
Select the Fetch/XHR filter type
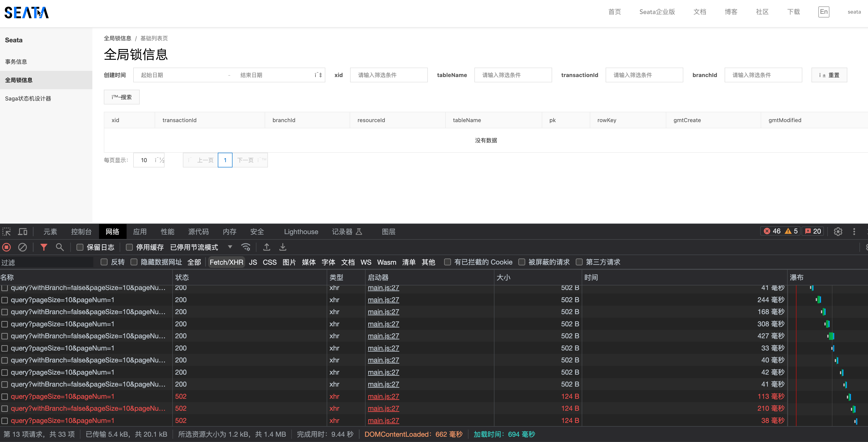(227, 262)
